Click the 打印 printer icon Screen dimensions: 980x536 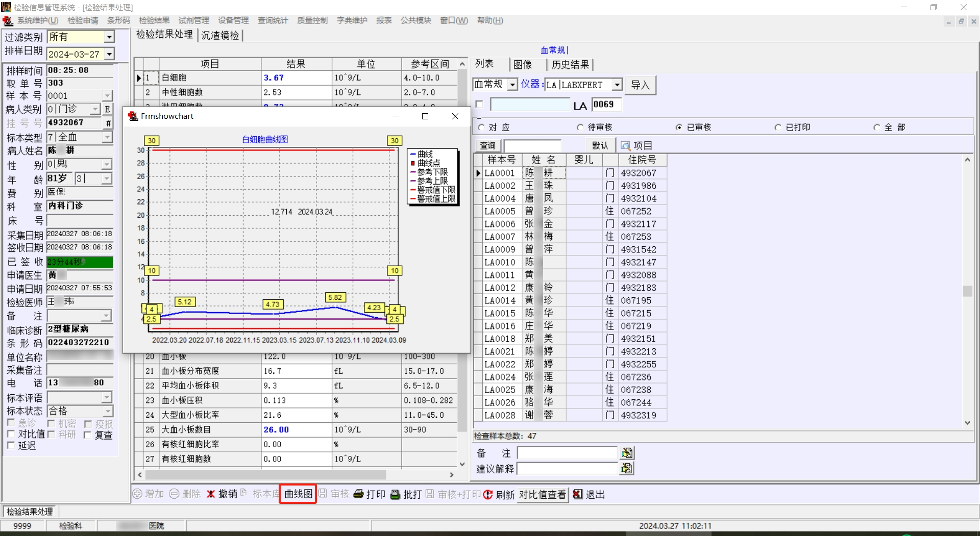coord(359,494)
